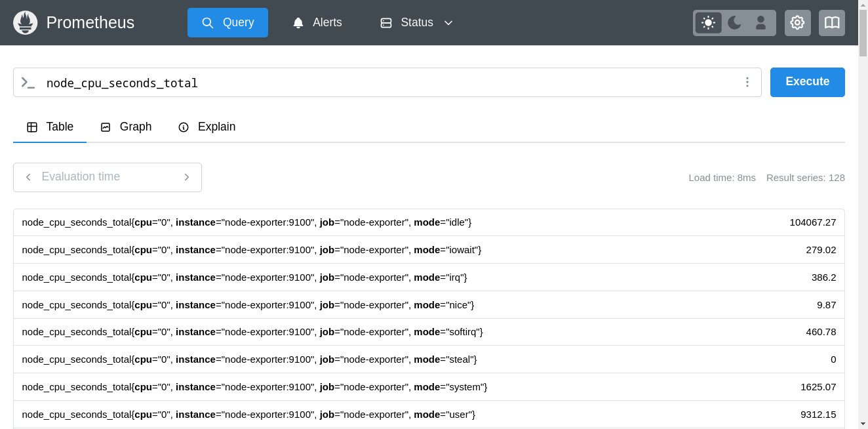The image size is (868, 429).
Task: Select the Table tab
Action: coord(50,127)
